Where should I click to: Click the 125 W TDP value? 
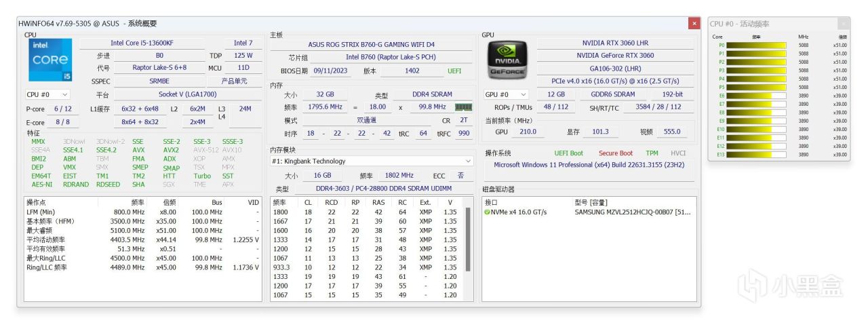(x=243, y=56)
